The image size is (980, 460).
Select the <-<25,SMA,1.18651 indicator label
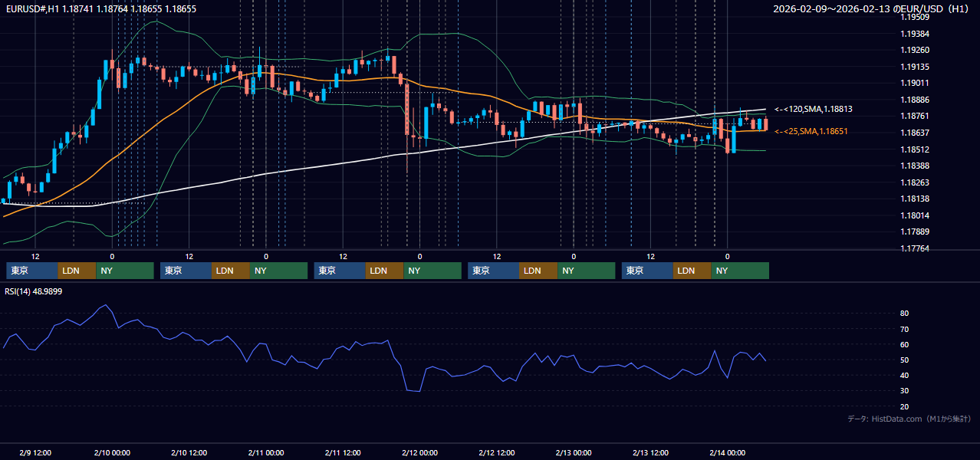pyautogui.click(x=811, y=132)
